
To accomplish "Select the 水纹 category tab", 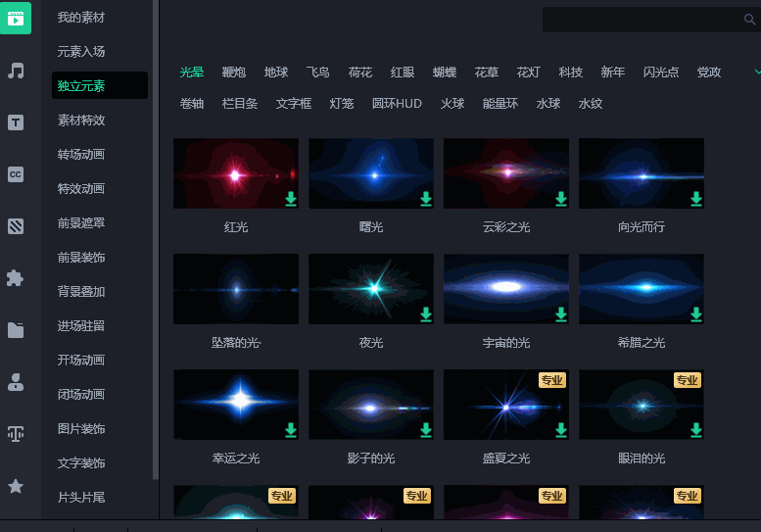I will 591,104.
